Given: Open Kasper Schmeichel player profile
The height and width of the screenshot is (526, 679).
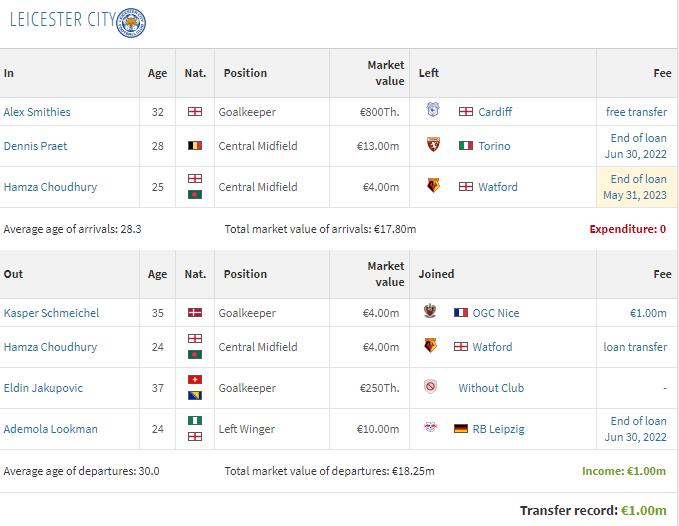Looking at the screenshot, I should coord(51,313).
